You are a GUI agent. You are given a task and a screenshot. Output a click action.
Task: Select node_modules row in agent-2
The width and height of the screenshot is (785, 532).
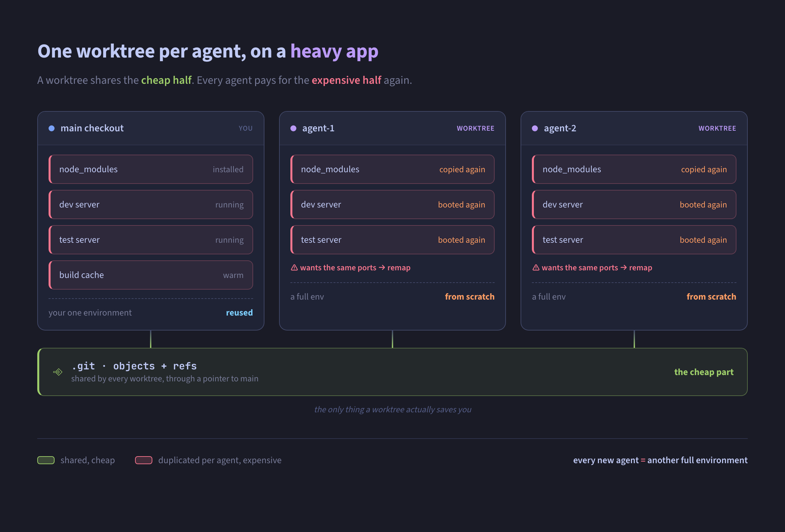click(x=634, y=169)
